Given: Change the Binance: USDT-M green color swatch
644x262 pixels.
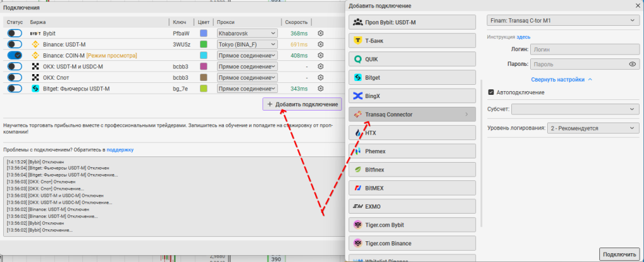Looking at the screenshot, I should coord(203,44).
